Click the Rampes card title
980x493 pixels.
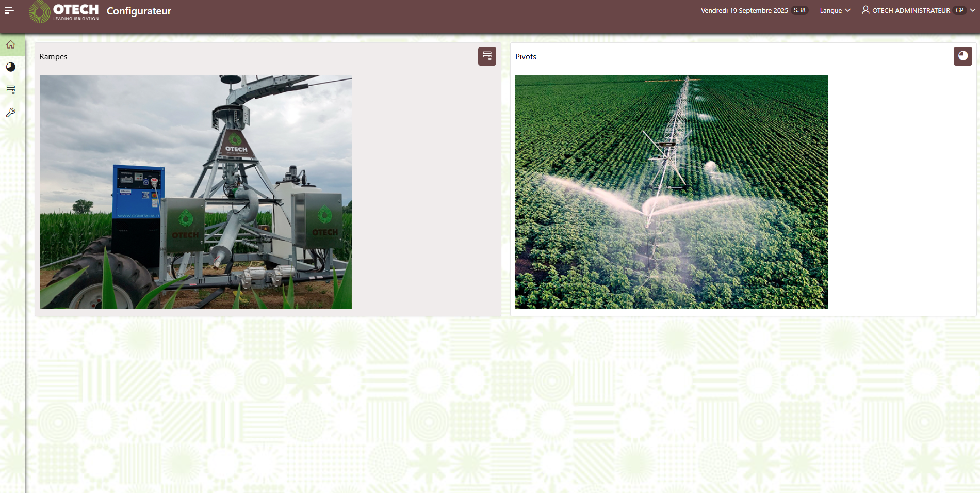click(54, 57)
